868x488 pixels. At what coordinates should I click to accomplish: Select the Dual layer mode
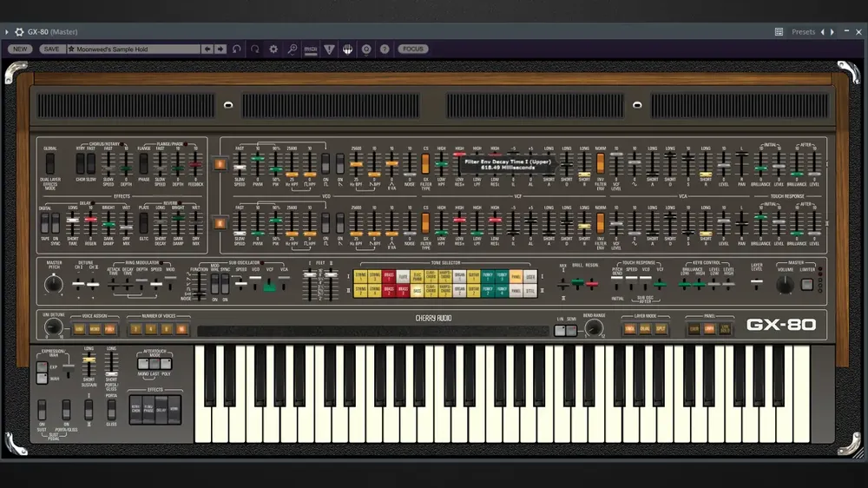645,329
